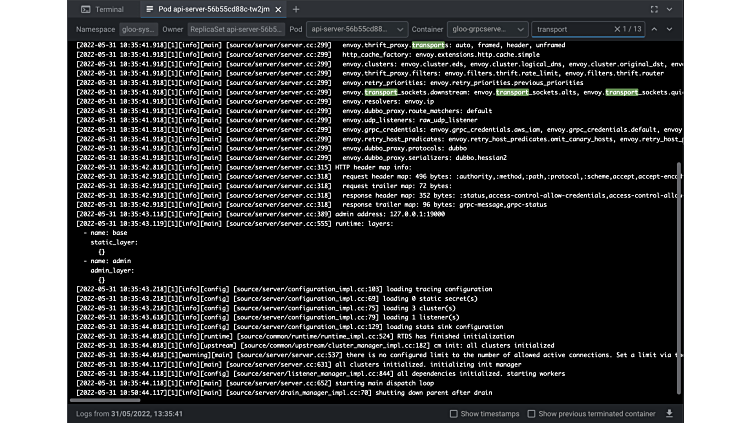This screenshot has height=423, width=752.
Task: Open the Container selector dropdown
Action: 486,30
